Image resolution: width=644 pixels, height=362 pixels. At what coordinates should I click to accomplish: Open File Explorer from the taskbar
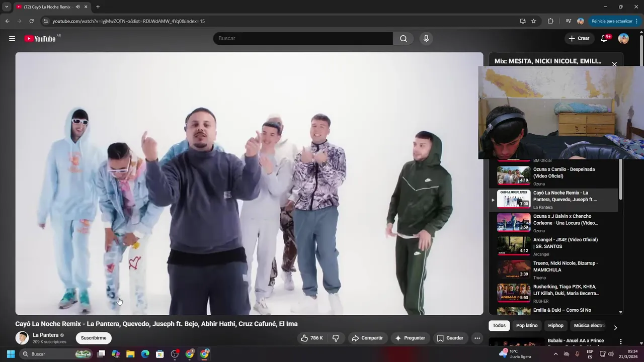(x=130, y=354)
